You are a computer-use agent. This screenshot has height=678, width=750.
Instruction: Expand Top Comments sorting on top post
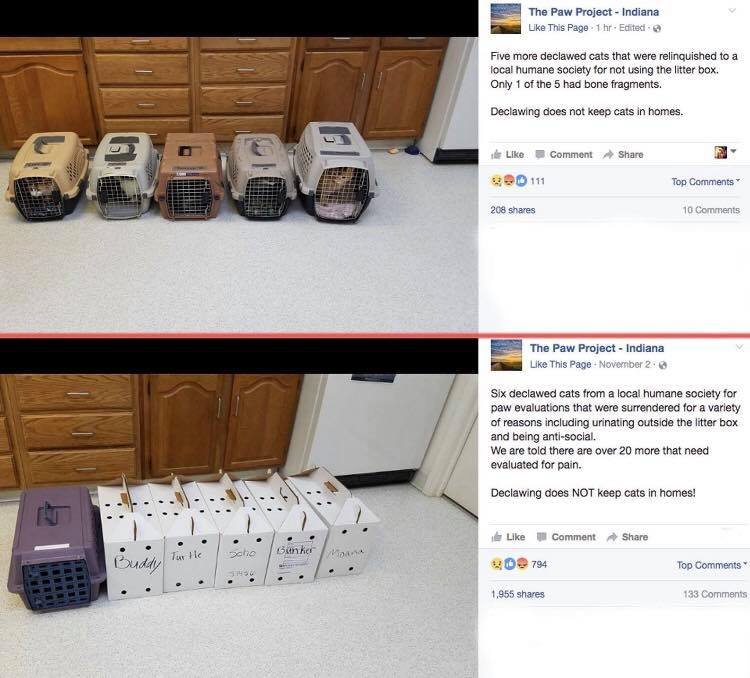(706, 182)
